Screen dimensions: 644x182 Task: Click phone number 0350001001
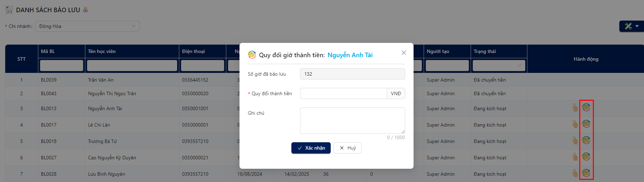[195, 108]
